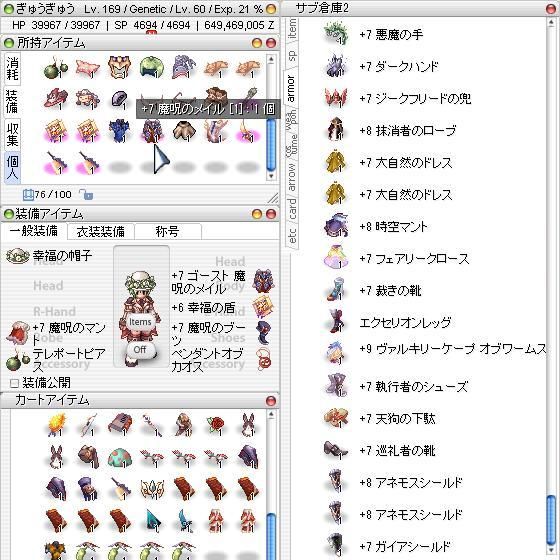Open the 消耗 inventory tab
Screen dimensions: 560x560
[x=12, y=69]
